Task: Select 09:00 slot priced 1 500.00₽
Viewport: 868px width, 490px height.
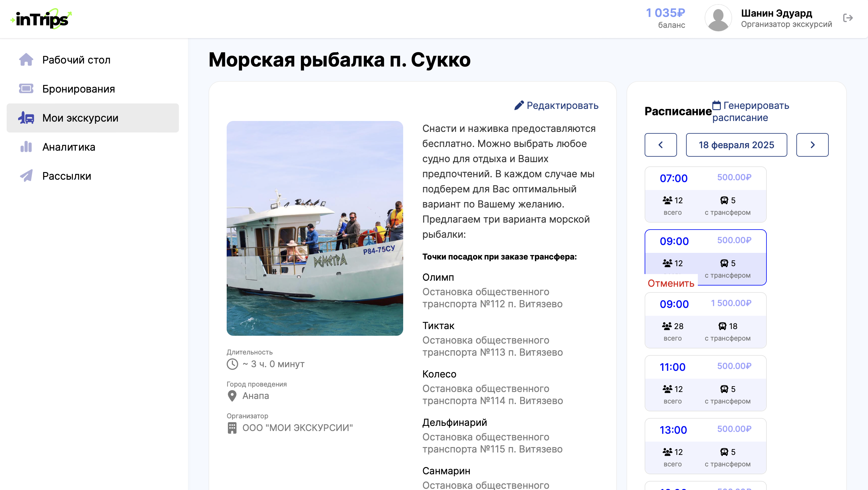Action: pos(705,320)
